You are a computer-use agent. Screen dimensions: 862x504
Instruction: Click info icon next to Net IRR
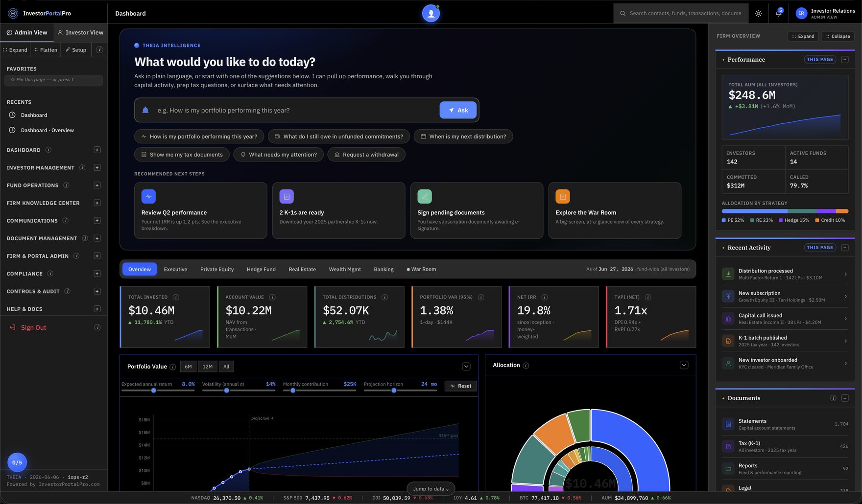(x=545, y=297)
